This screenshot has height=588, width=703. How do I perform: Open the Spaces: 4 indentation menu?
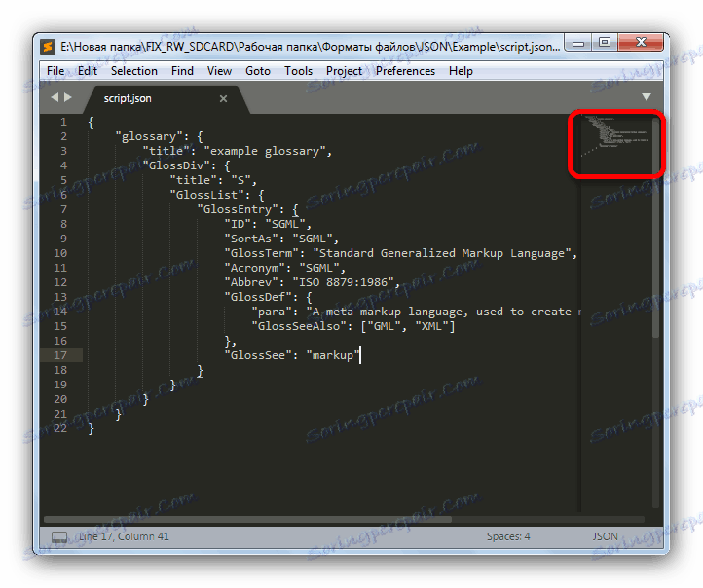508,536
